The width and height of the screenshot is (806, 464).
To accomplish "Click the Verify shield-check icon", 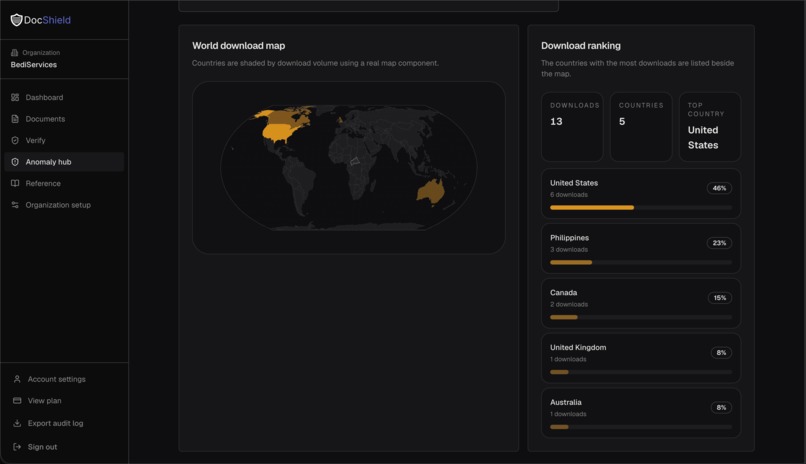I will coord(15,140).
